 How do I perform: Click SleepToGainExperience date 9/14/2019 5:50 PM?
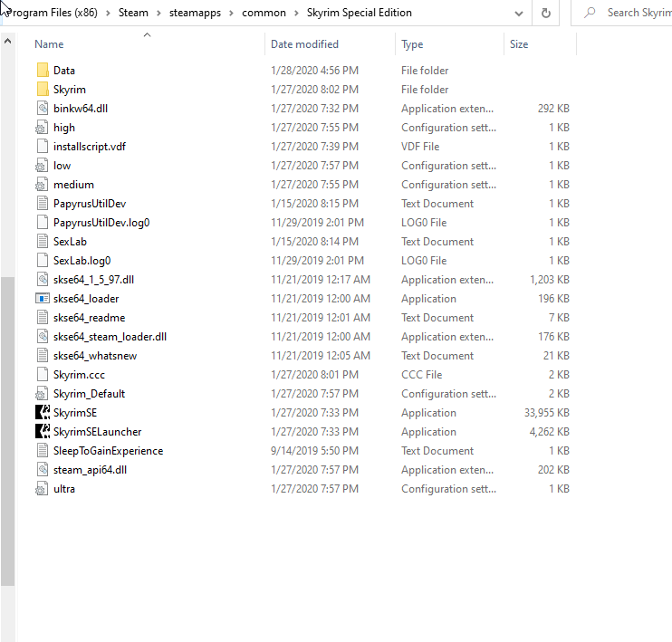(314, 451)
